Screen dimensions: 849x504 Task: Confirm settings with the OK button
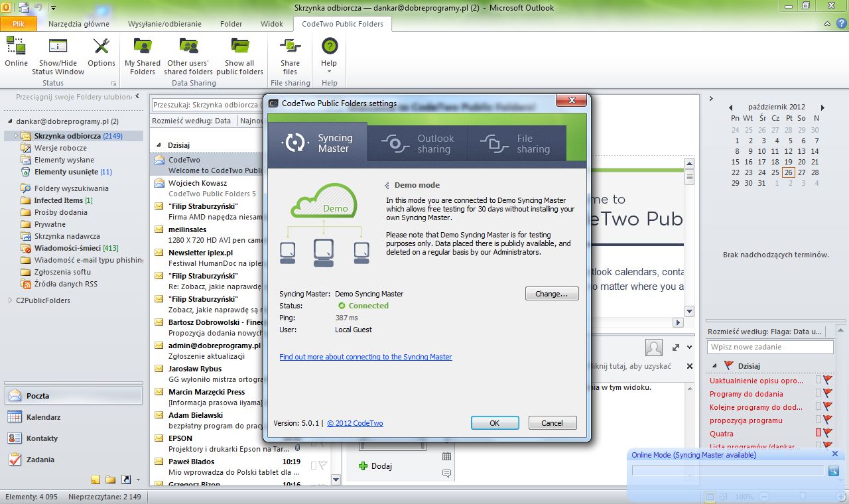coord(495,422)
